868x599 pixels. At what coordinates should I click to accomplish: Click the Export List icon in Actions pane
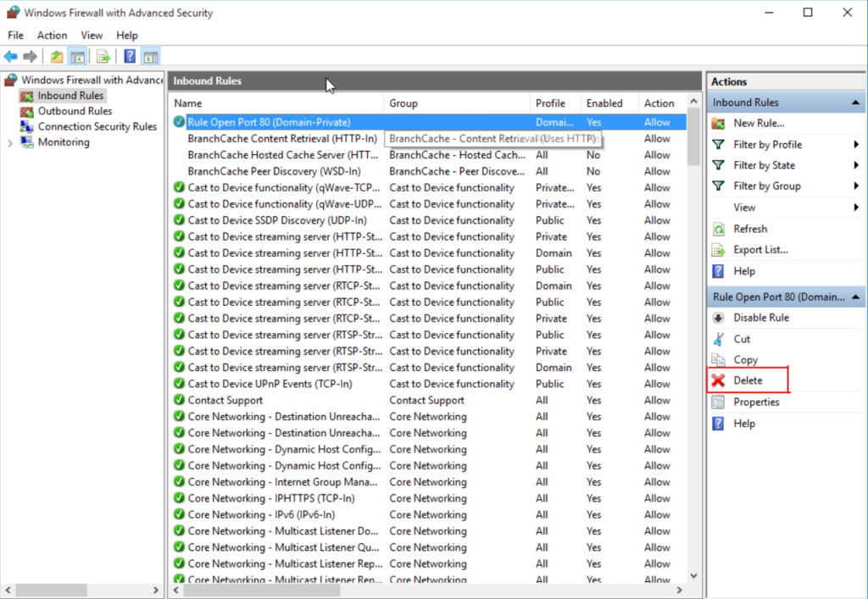[718, 250]
